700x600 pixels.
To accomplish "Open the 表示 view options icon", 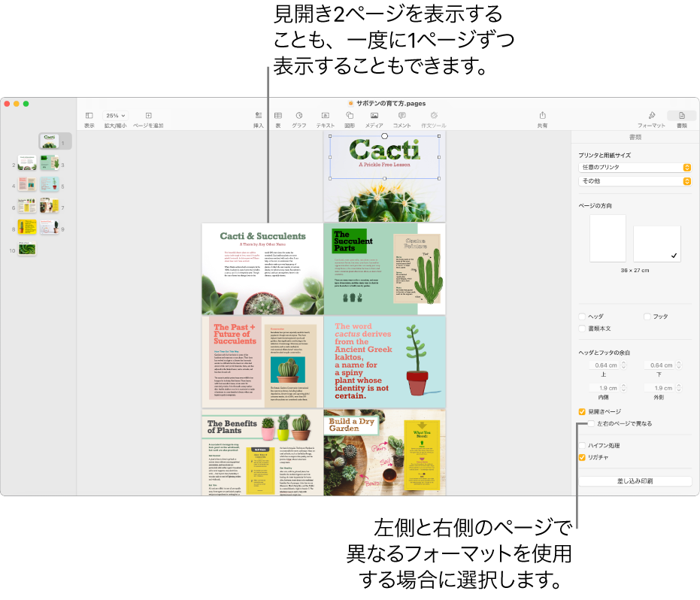I will (x=89, y=116).
